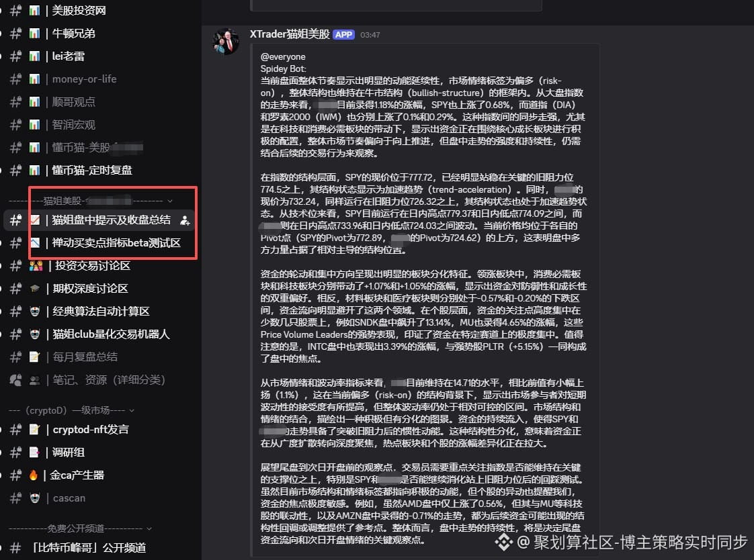The width and height of the screenshot is (754, 560).
Task: Click the page icon on 调研组
Action: tap(35, 453)
